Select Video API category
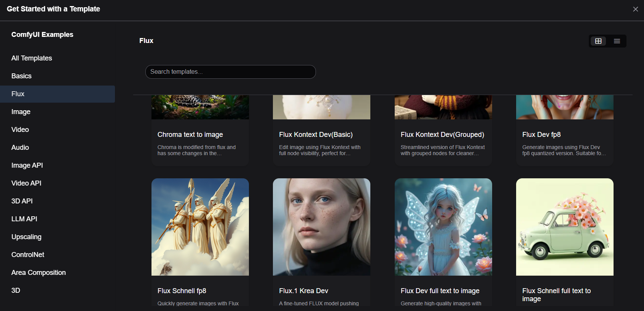This screenshot has width=644, height=311. pos(57,183)
